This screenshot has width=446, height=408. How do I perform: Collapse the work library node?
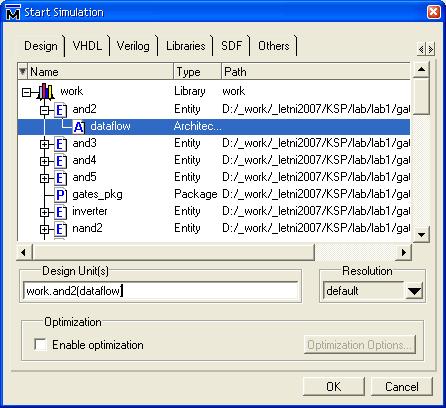tap(26, 92)
